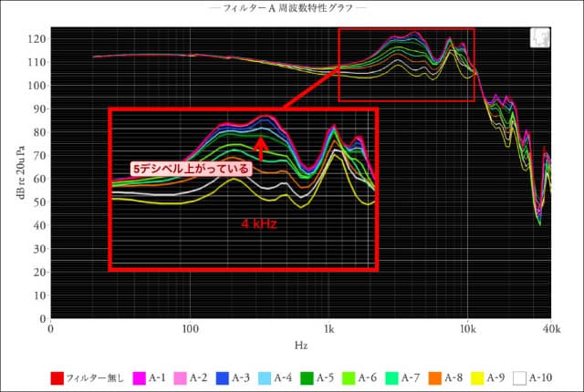The image size is (584, 392).
Task: Toggle the lime green A-6 legend swatch
Action: click(x=349, y=378)
